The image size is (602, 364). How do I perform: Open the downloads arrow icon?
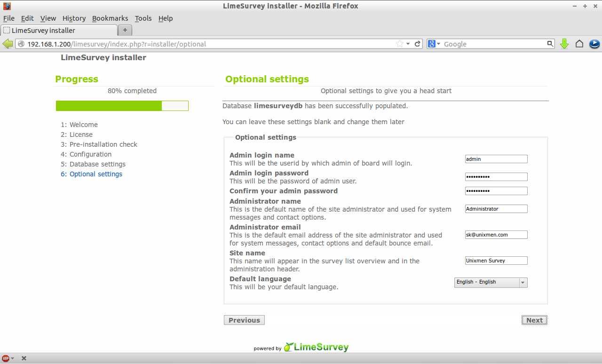(x=564, y=44)
